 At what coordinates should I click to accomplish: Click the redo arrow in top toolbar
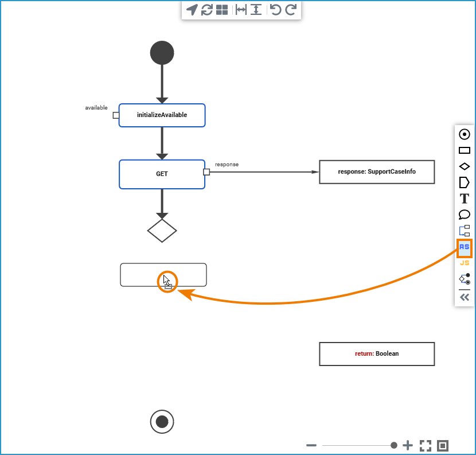(x=291, y=10)
